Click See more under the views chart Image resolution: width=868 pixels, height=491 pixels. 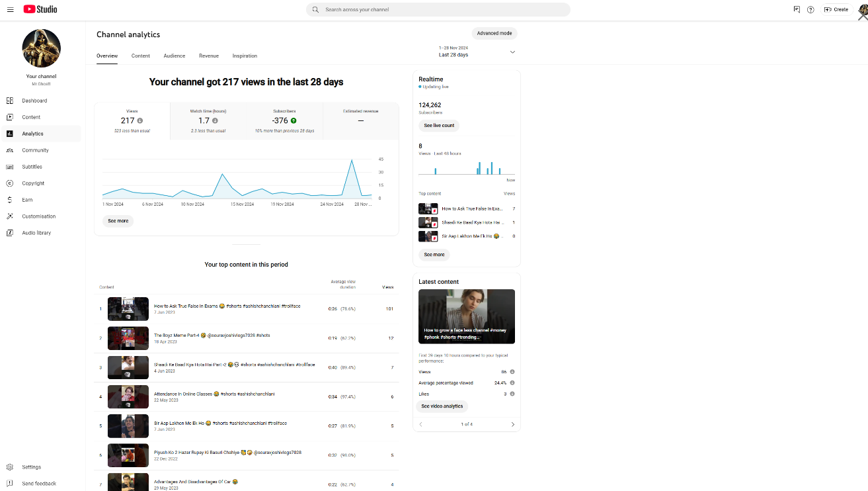click(x=118, y=221)
